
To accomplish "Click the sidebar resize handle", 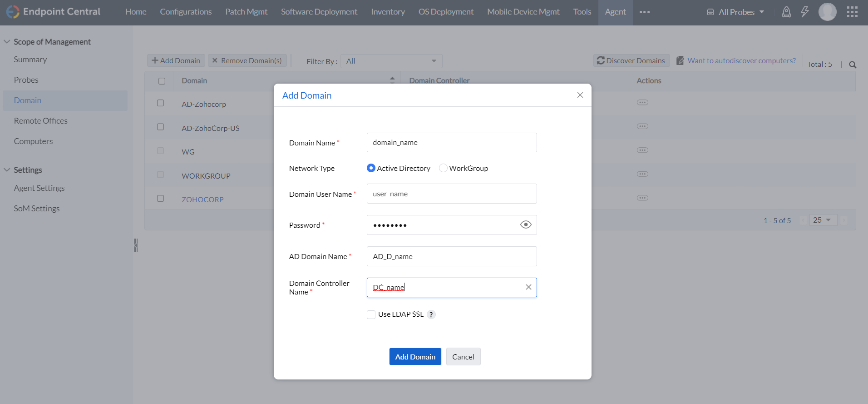I will pyautogui.click(x=135, y=245).
